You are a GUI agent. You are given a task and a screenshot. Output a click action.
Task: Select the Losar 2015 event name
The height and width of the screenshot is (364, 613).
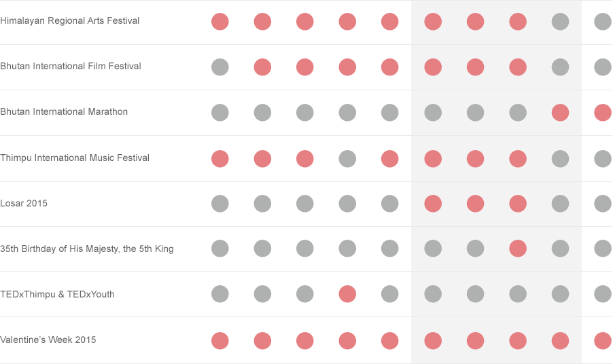click(24, 203)
